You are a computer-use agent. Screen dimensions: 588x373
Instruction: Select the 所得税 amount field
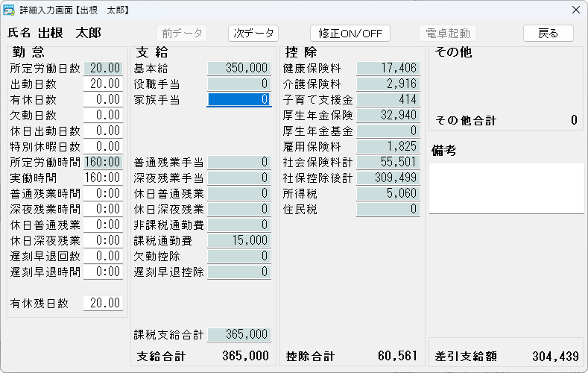(388, 193)
